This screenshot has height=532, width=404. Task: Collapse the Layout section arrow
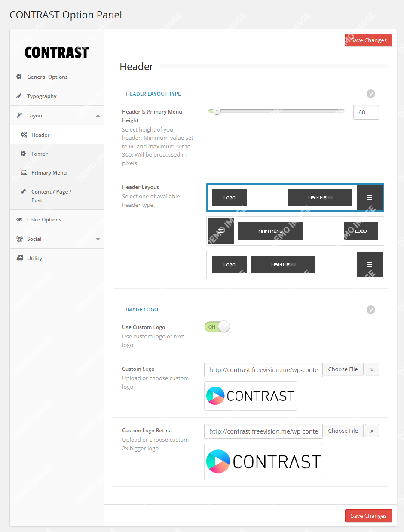click(98, 116)
